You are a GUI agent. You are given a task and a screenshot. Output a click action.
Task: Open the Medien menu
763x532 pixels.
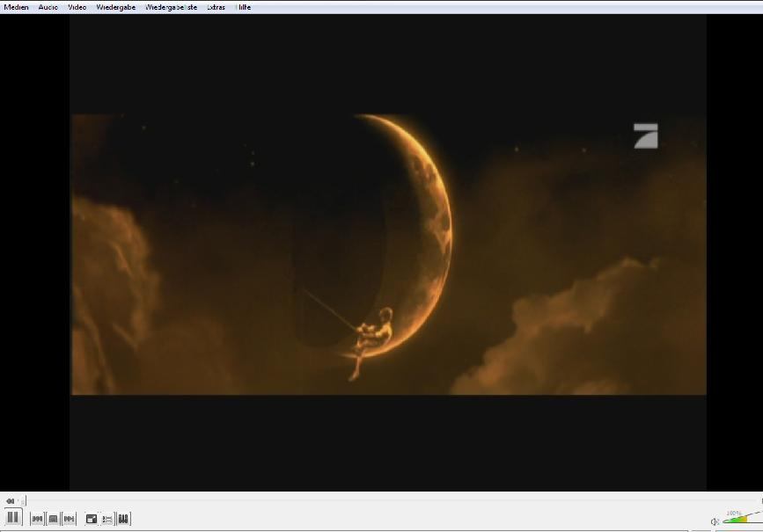16,7
